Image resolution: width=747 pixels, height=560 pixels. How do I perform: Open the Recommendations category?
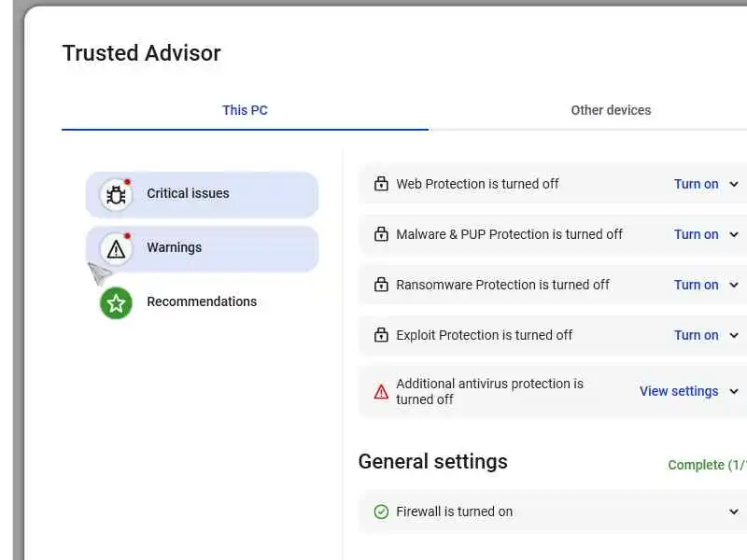[201, 302]
